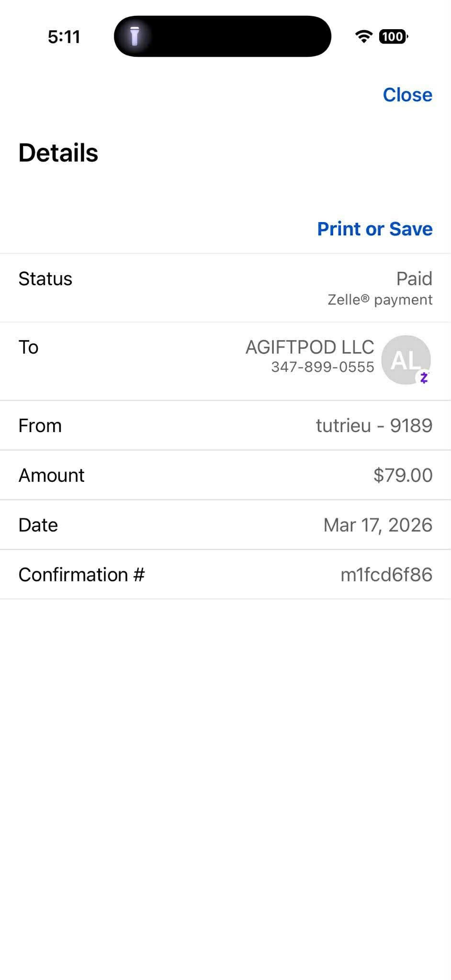Tap the Details heading
The height and width of the screenshot is (980, 451).
[x=58, y=153]
